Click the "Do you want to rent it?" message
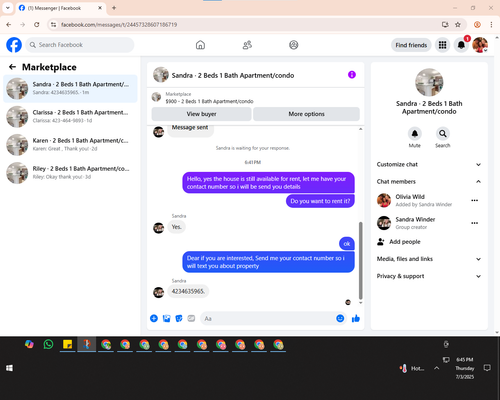 tap(320, 201)
